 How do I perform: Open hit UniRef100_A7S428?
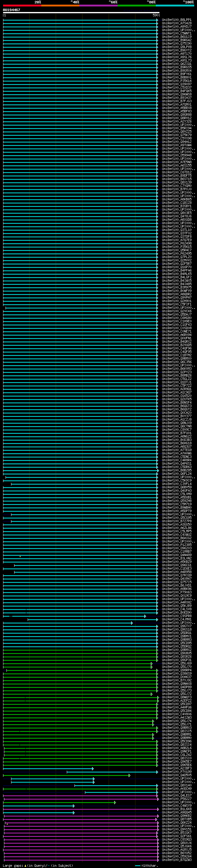coord(176,23)
